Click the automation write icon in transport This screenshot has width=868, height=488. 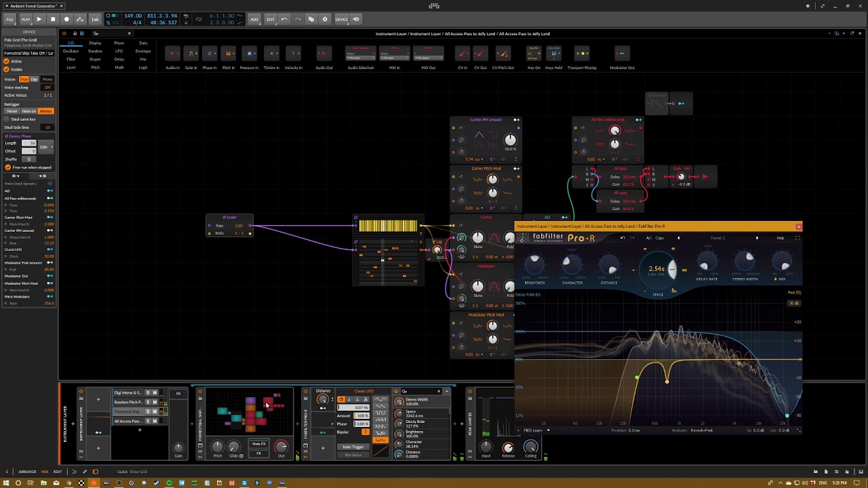(x=80, y=19)
